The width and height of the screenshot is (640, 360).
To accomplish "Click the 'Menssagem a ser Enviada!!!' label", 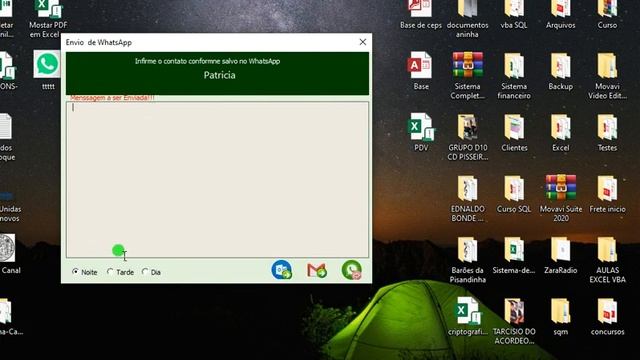I will tap(112, 98).
